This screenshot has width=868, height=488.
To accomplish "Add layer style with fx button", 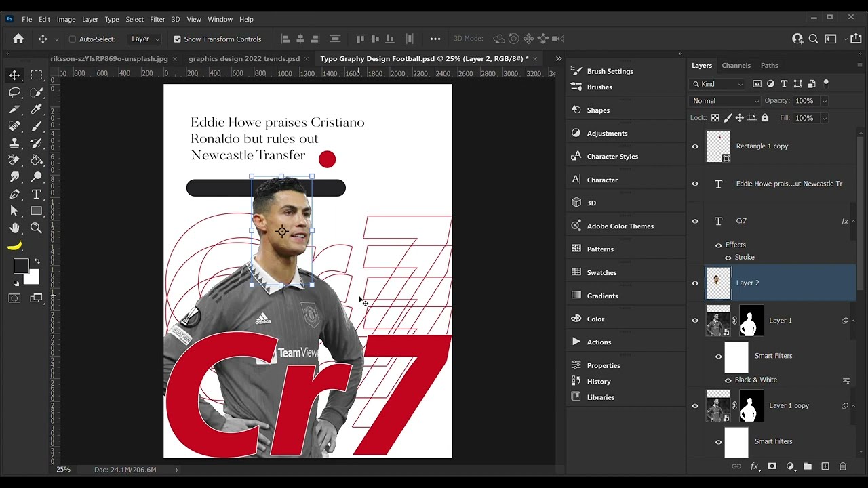I will pos(754,466).
